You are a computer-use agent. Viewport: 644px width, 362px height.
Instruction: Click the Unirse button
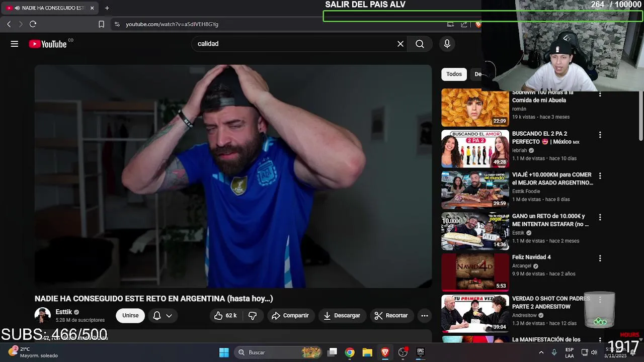[x=130, y=315]
